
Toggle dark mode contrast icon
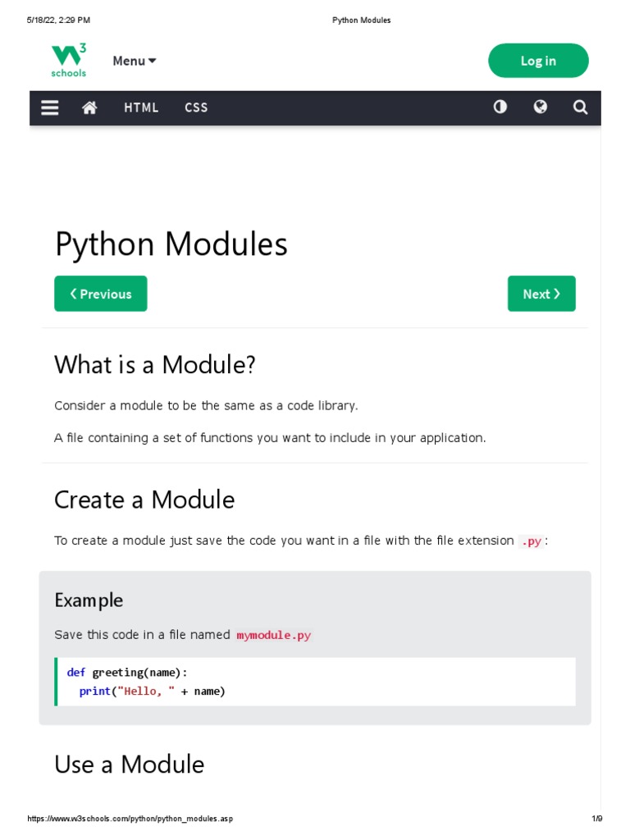point(500,107)
